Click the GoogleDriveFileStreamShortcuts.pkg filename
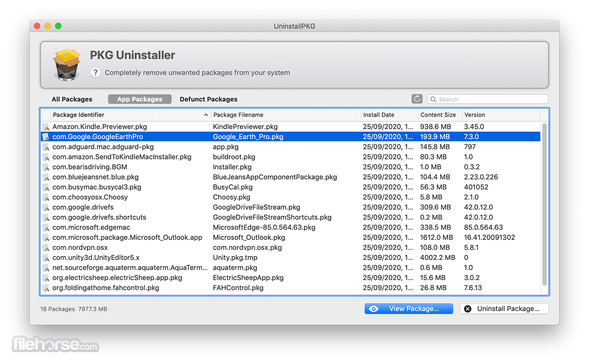 coord(272,218)
